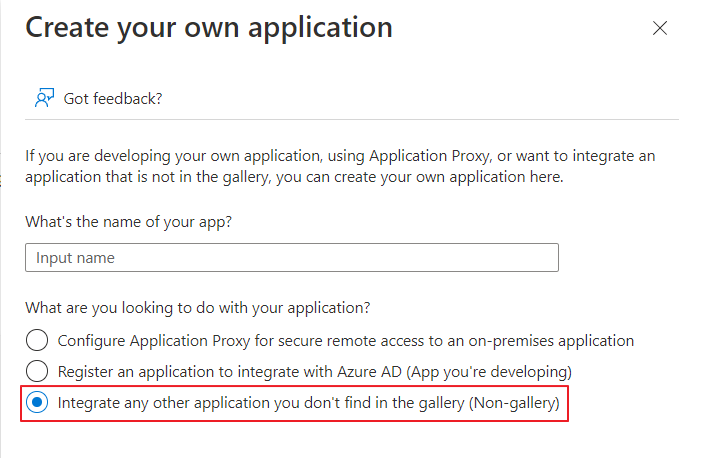
Task: Click the words on-premises application in first option
Action: pyautogui.click(x=551, y=341)
